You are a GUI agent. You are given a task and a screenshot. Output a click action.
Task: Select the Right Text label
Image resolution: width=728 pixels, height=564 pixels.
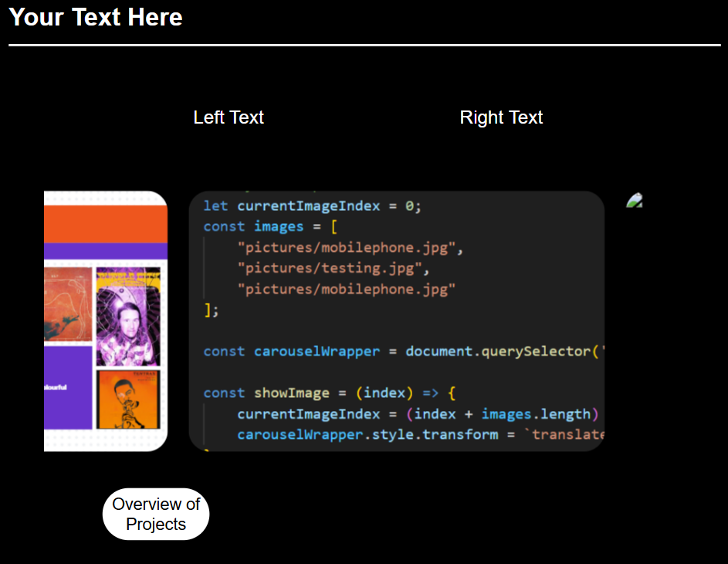[501, 117]
